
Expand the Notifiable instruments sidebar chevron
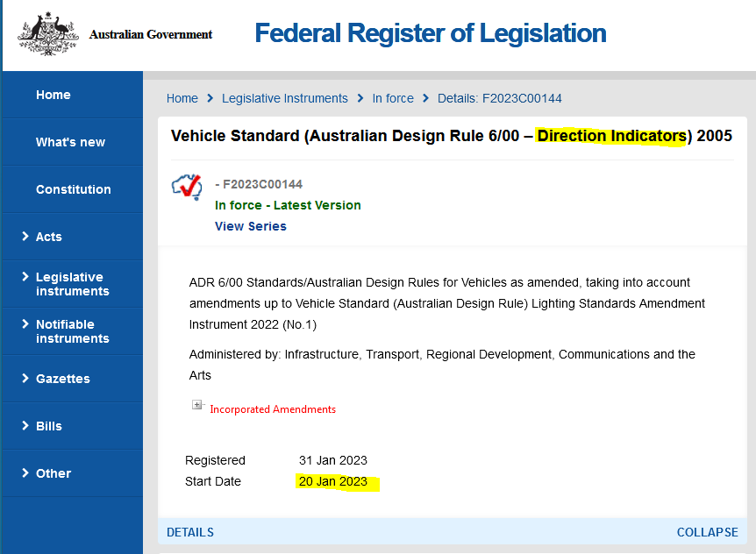pyautogui.click(x=25, y=323)
